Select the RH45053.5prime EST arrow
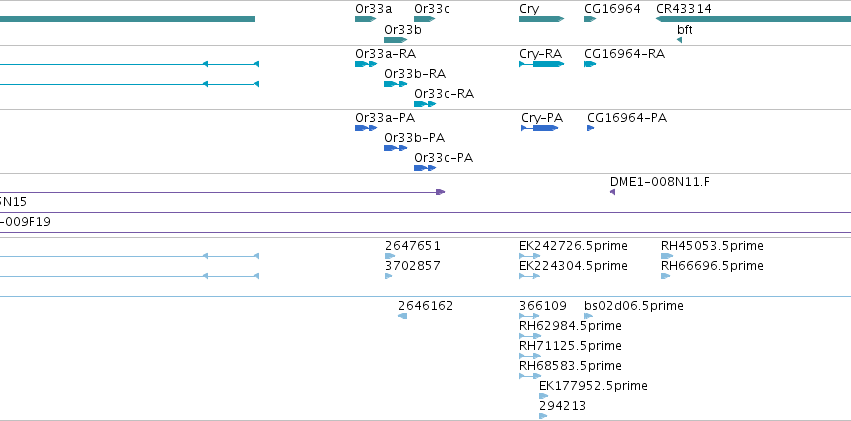Screen dimensions: 851x421 pos(666,256)
